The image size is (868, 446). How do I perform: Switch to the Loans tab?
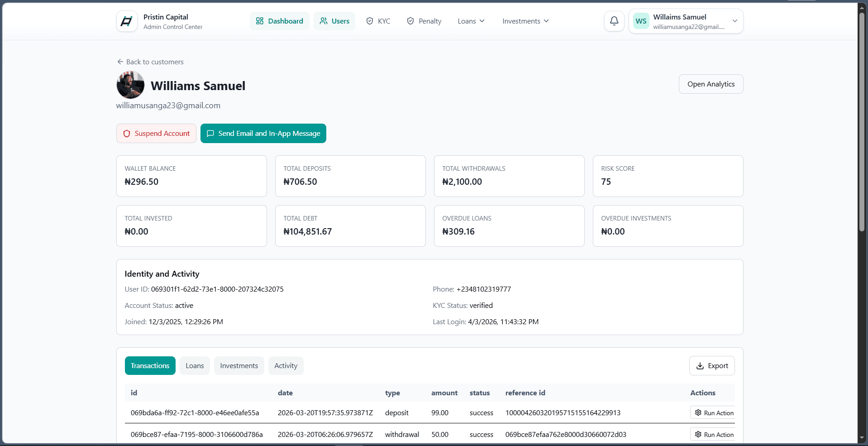[x=195, y=366]
